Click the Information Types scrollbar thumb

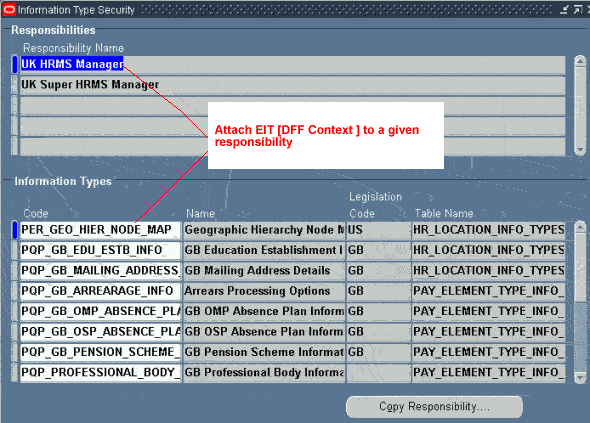580,268
